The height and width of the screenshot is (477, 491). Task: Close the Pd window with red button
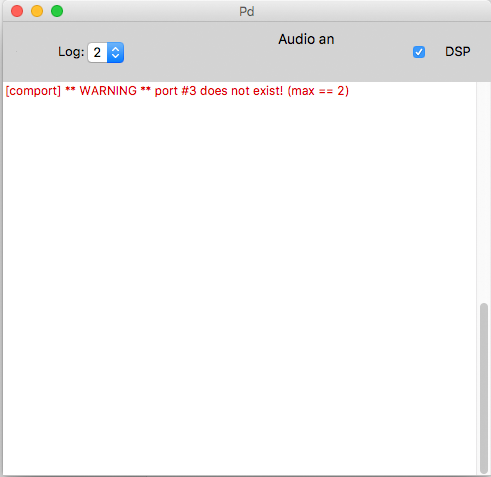[x=17, y=11]
